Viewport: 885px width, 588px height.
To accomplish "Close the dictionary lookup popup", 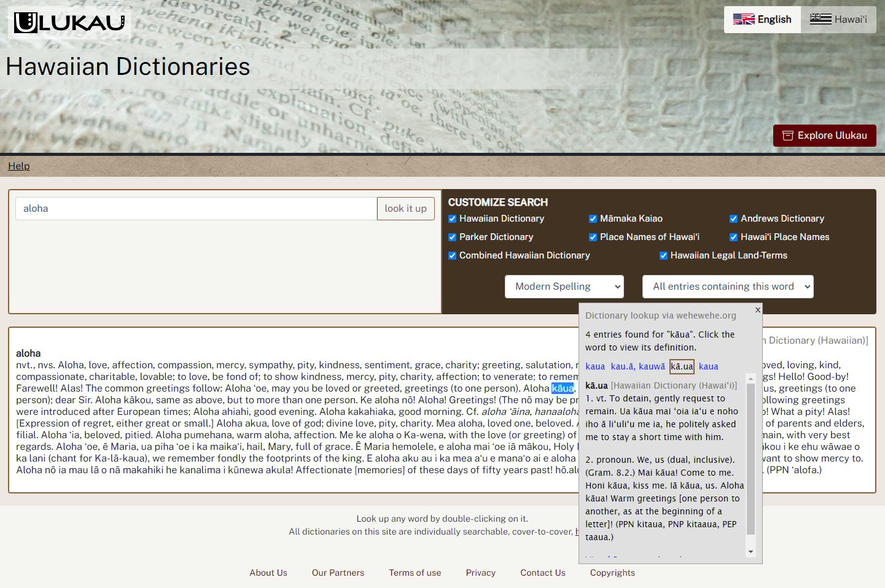I will [x=757, y=310].
